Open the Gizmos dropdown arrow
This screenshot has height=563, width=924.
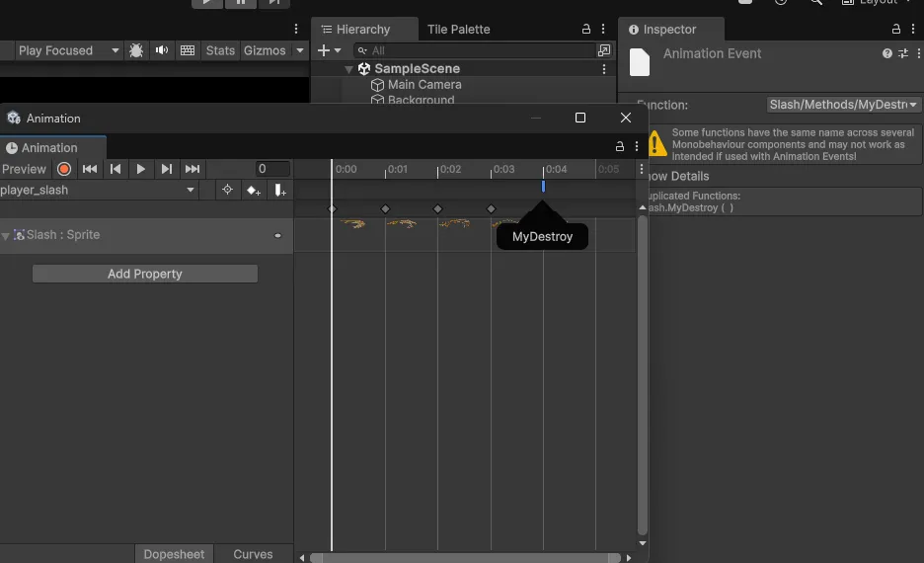point(300,50)
